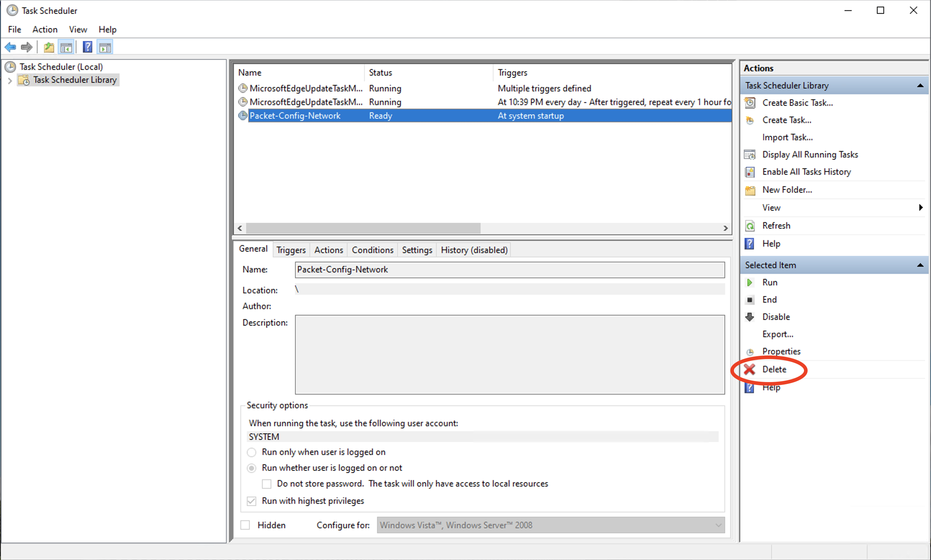Click Enable All Tasks History icon
The image size is (931, 560).
750,172
